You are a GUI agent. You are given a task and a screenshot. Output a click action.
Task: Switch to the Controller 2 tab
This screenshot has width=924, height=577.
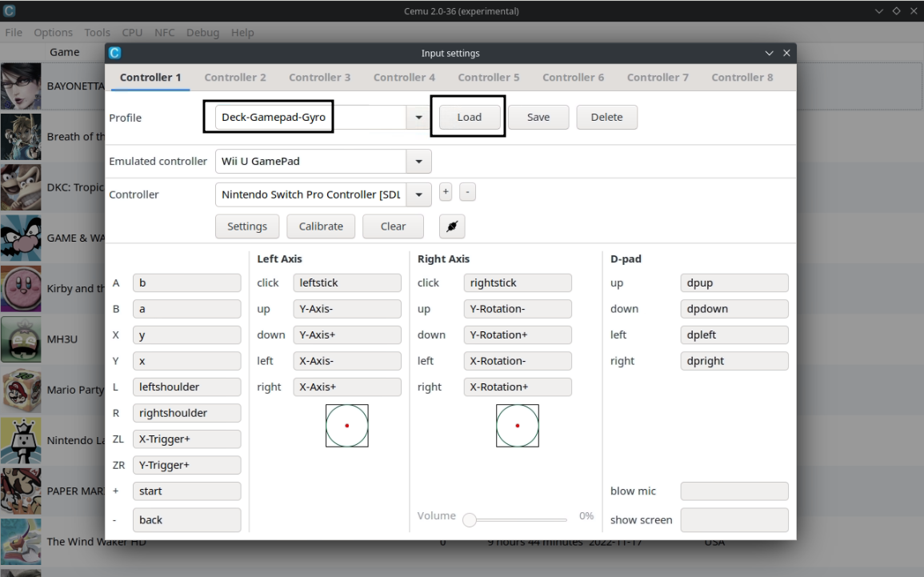(235, 77)
